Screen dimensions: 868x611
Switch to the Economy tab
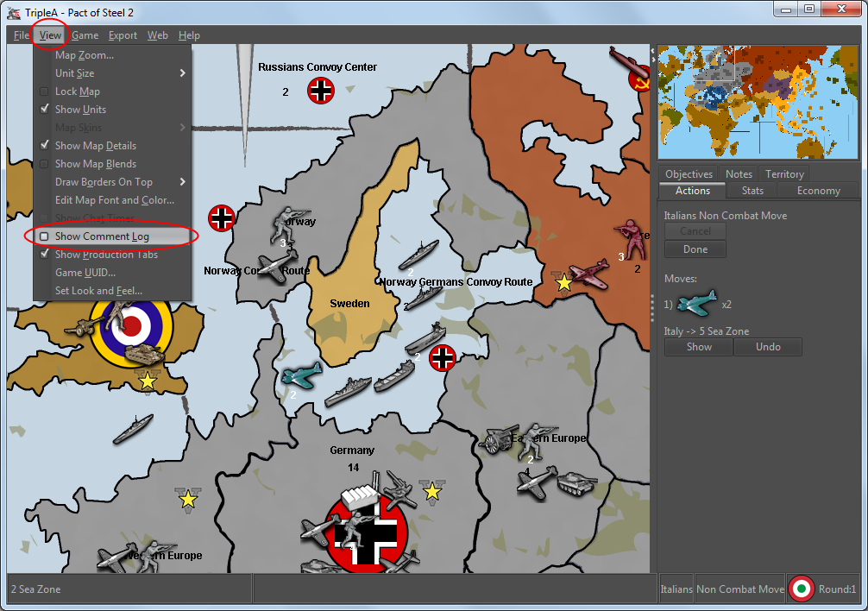[x=818, y=191]
